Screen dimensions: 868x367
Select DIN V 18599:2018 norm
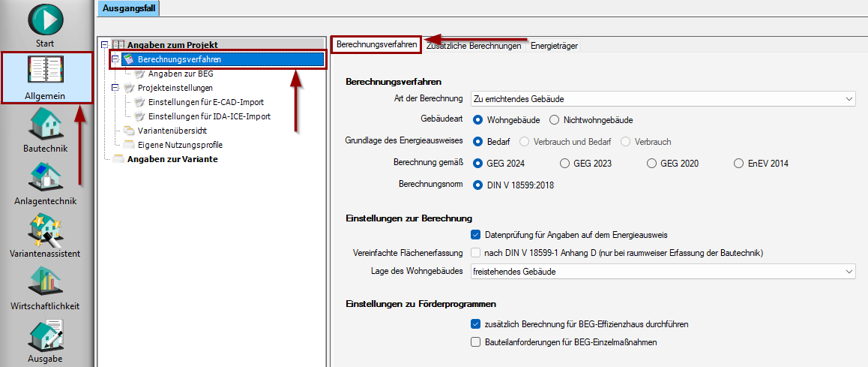(477, 185)
